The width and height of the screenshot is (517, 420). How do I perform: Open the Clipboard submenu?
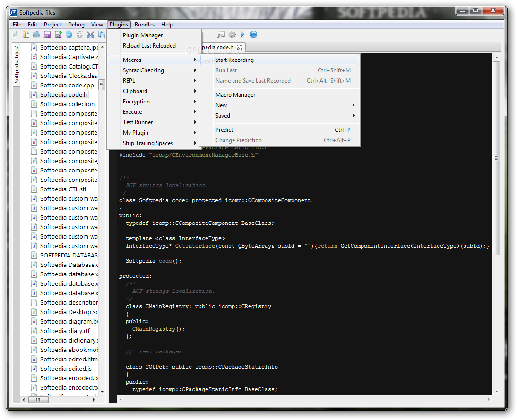[x=154, y=91]
